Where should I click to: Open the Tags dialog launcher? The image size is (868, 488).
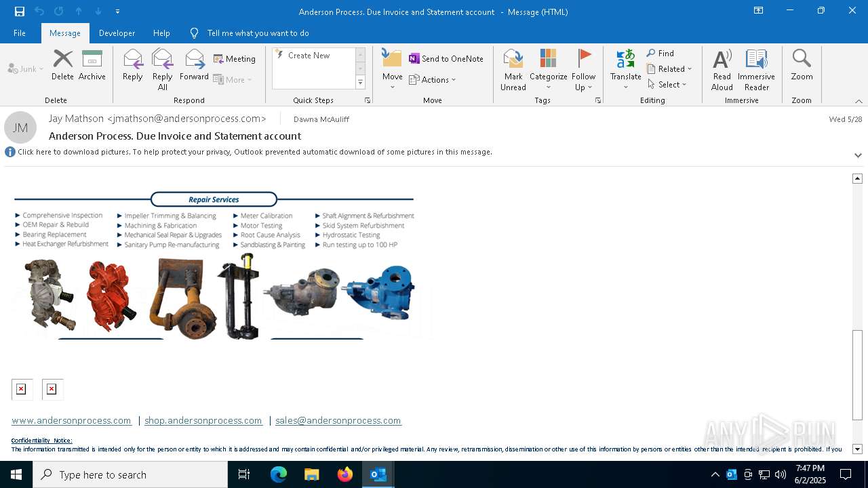coord(598,100)
